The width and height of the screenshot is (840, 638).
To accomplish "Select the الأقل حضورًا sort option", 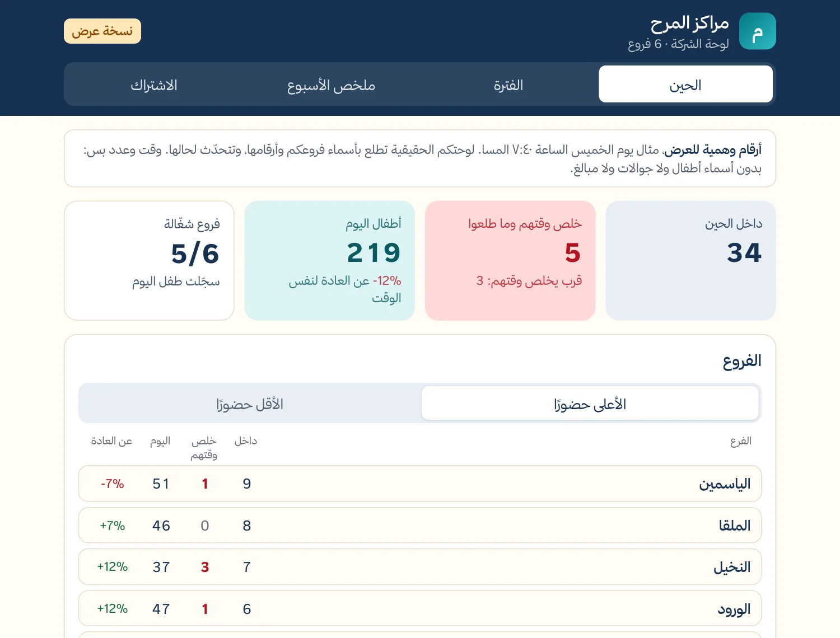I will click(x=250, y=403).
